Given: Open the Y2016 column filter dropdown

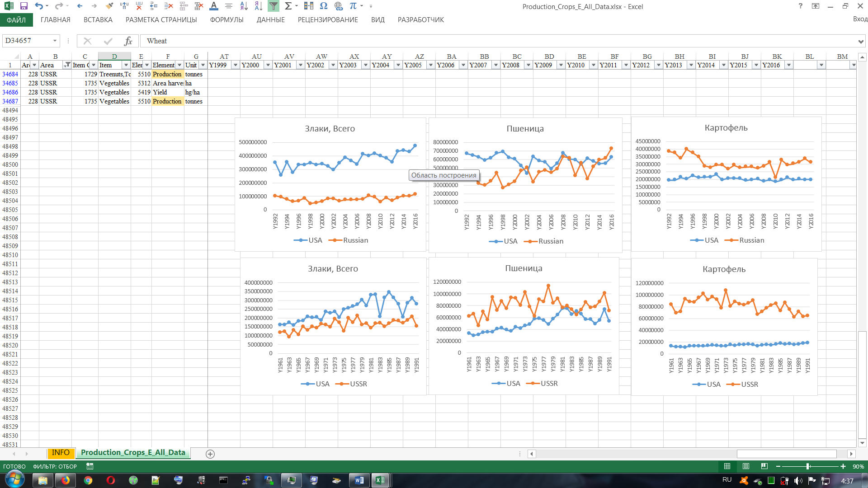Looking at the screenshot, I should (788, 65).
